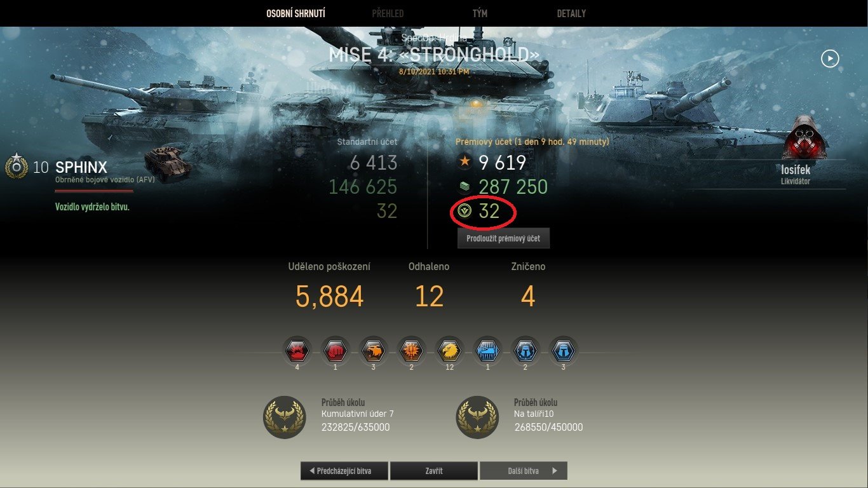Switch to the Tým tab
This screenshot has height=488, width=868.
point(480,13)
